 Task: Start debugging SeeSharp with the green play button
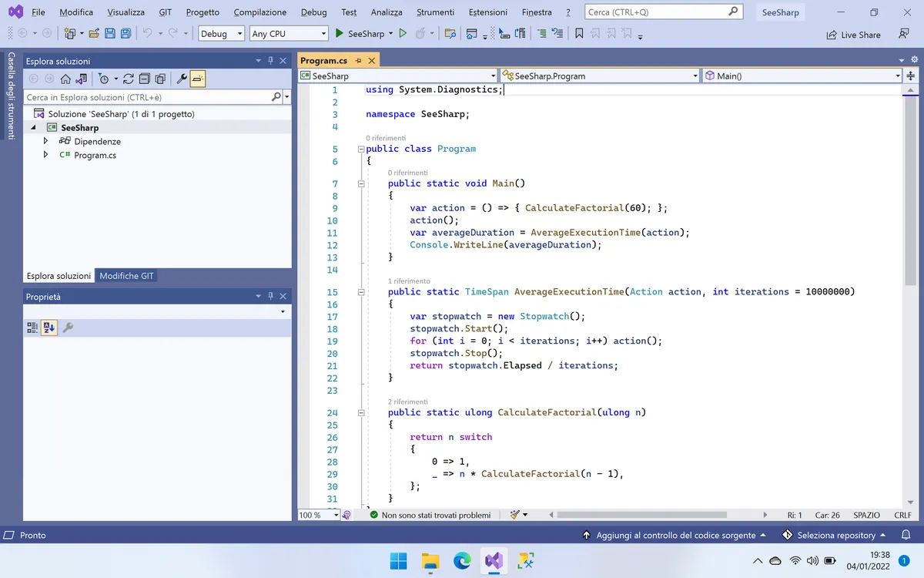point(340,34)
